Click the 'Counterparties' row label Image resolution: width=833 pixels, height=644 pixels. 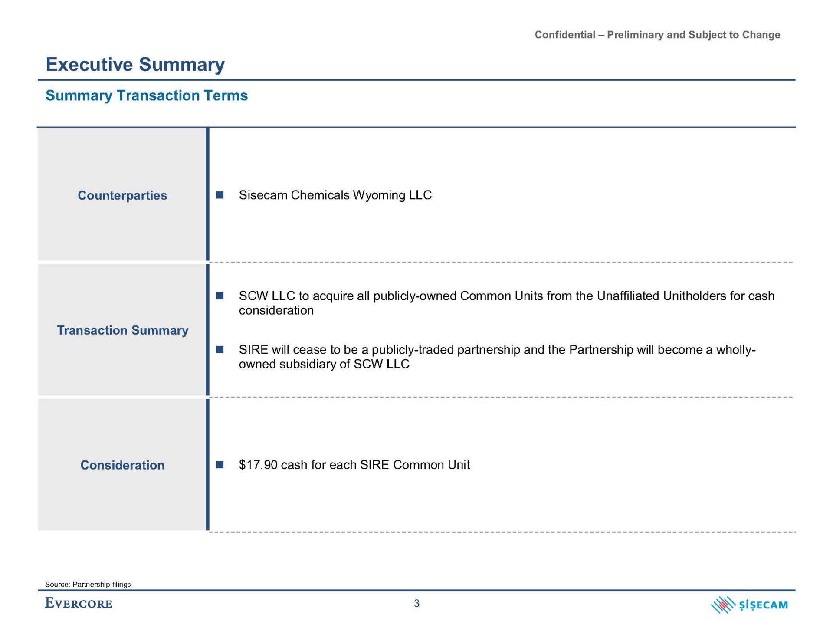pyautogui.click(x=122, y=195)
